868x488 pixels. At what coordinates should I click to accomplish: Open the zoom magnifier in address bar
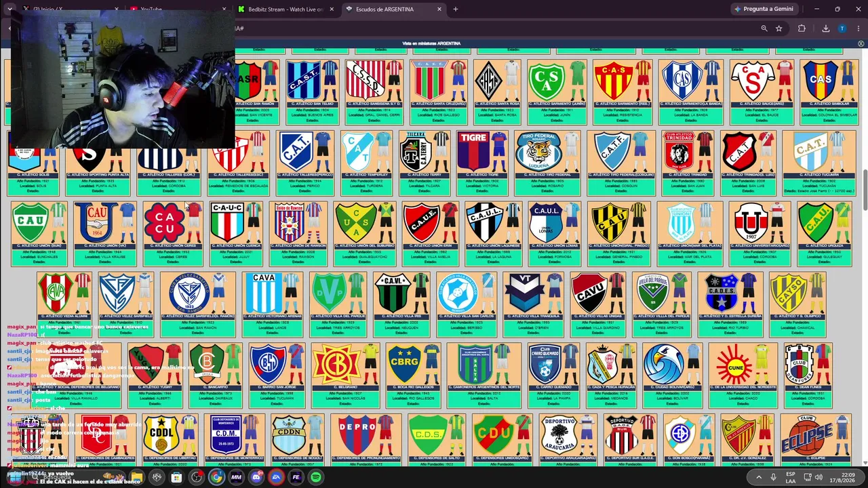point(764,28)
